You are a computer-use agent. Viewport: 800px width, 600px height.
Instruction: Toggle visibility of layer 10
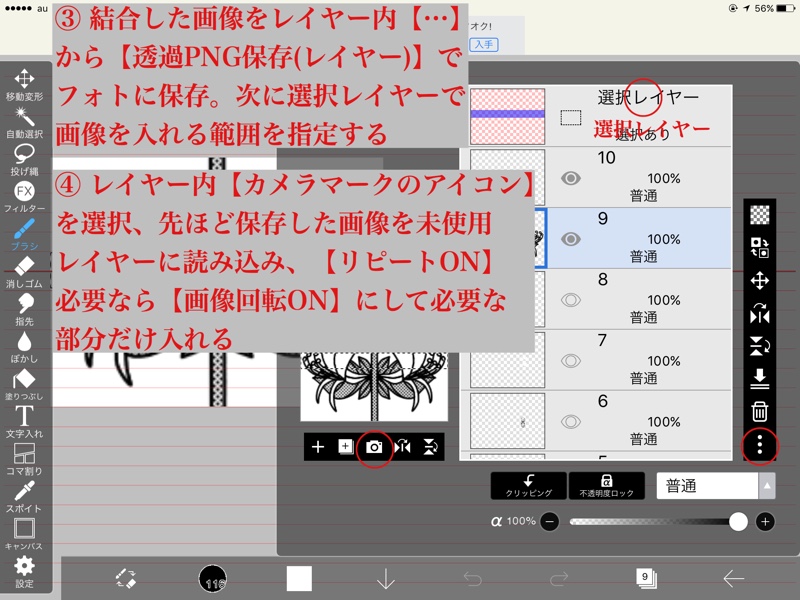point(571,178)
